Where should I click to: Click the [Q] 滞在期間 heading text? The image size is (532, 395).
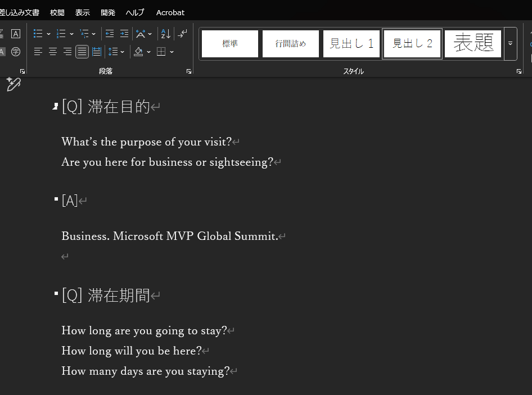(106, 295)
